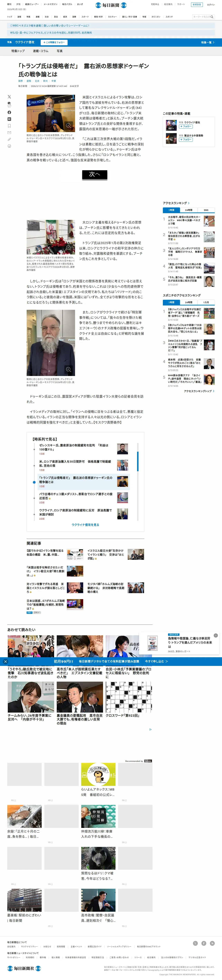222x980 pixels.
Task: Follow this feature with ＋この特集をフォロー button
Action: point(54,42)
